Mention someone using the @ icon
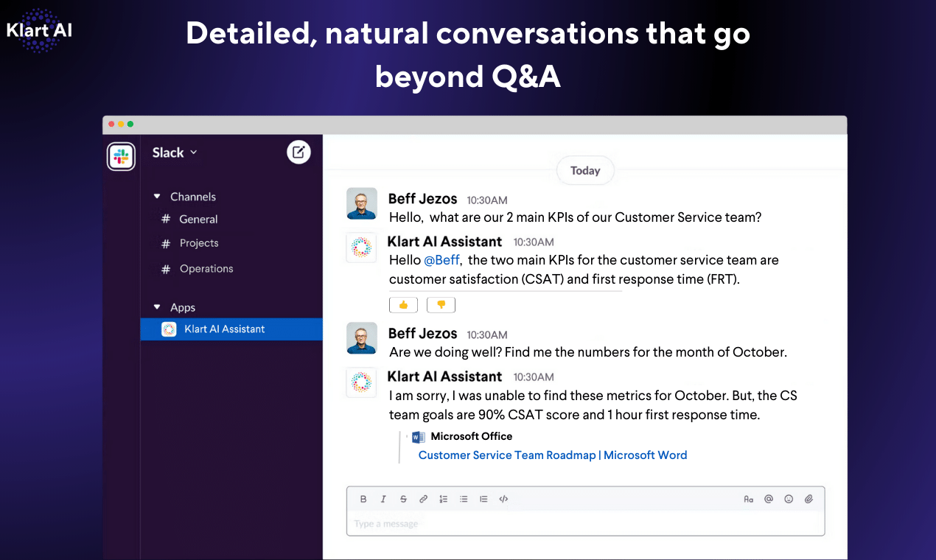Image resolution: width=936 pixels, height=560 pixels. tap(769, 499)
